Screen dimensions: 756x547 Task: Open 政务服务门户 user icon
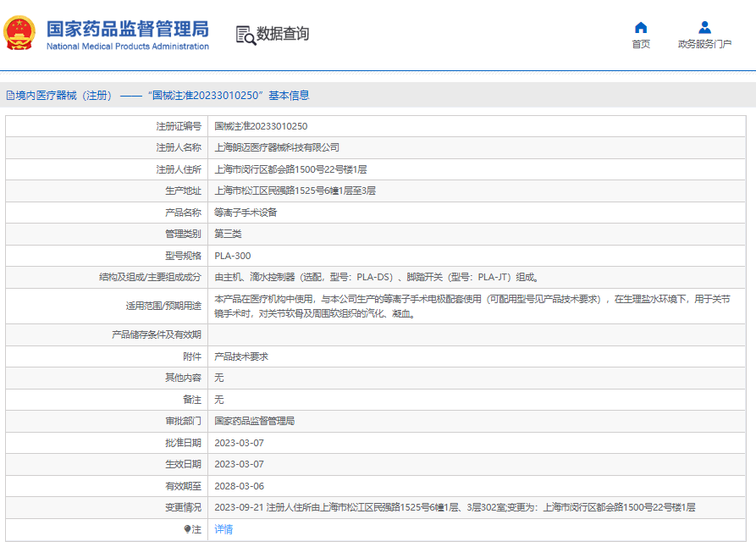pyautogui.click(x=704, y=27)
